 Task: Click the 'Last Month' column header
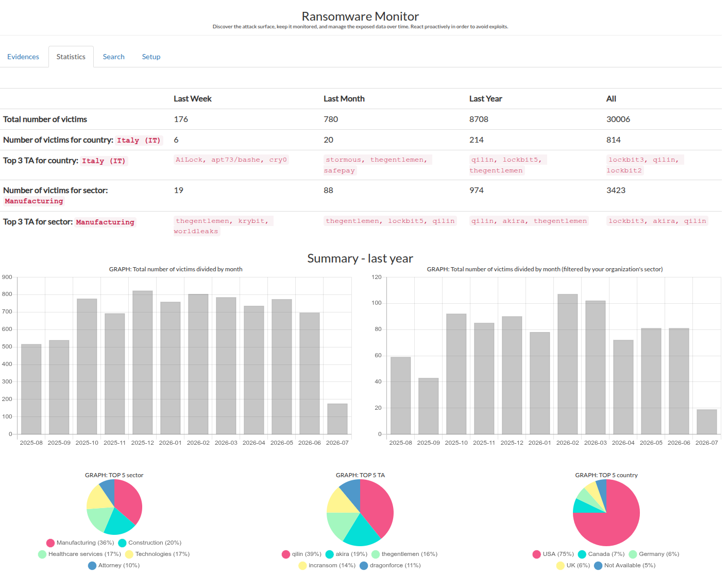click(344, 99)
